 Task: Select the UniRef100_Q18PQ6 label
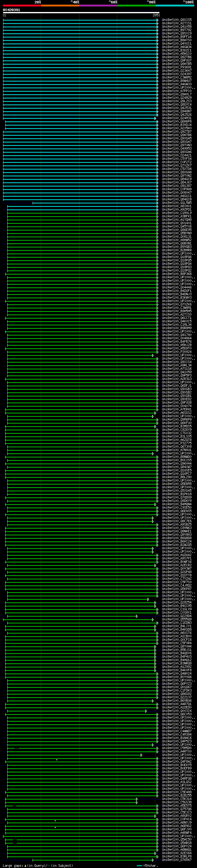pos(177,257)
